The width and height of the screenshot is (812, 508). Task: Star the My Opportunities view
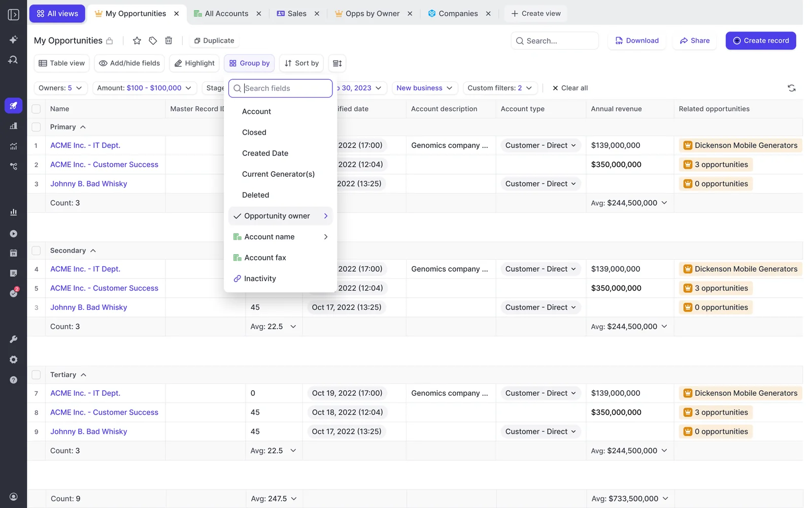[x=137, y=41]
